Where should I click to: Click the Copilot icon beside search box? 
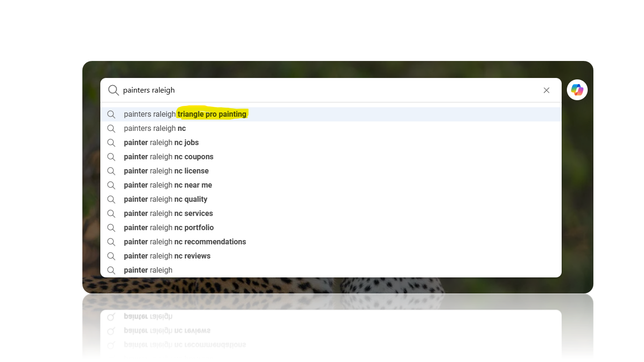coord(577,90)
